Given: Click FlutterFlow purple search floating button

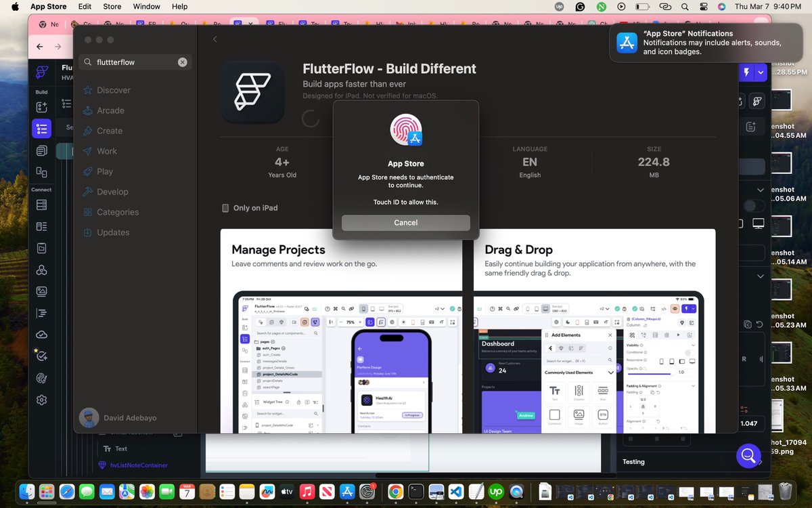Looking at the screenshot, I should click(748, 456).
